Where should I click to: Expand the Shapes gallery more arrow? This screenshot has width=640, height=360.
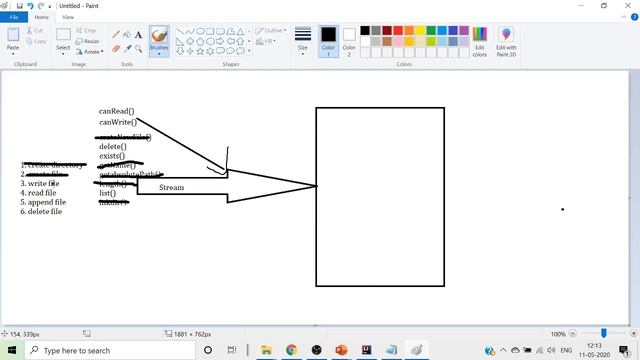click(x=249, y=51)
